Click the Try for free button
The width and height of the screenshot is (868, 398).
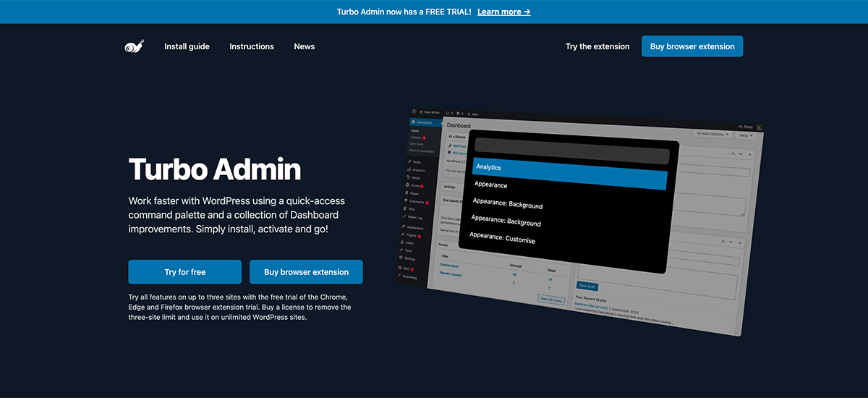click(x=184, y=272)
